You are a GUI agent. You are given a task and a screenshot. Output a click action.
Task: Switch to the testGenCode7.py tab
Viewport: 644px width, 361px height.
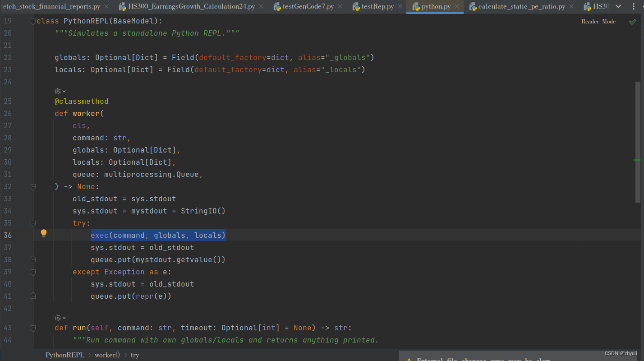[308, 7]
